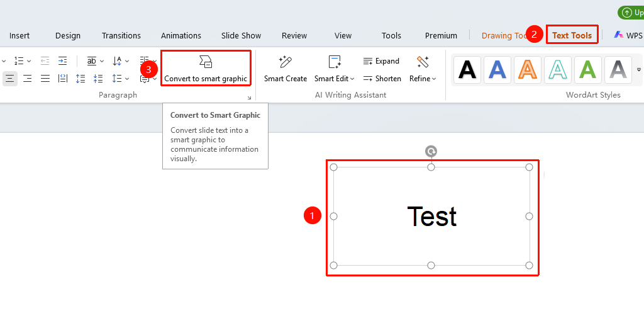
Task: Click the right-middle handle of the text box
Action: pos(529,216)
